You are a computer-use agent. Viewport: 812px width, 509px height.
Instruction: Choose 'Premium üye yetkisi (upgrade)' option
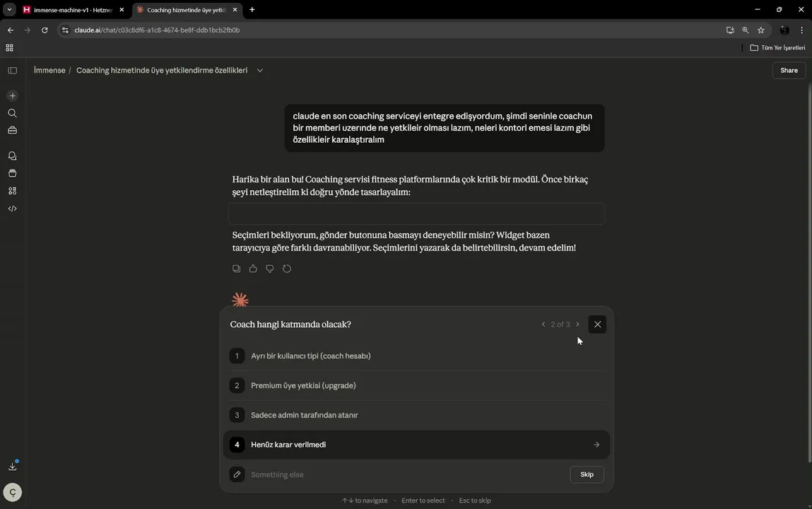click(x=303, y=385)
